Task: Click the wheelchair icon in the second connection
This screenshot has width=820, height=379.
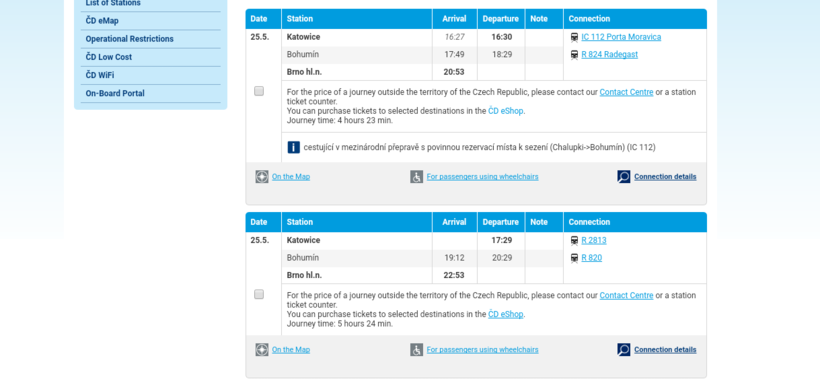Action: point(417,350)
